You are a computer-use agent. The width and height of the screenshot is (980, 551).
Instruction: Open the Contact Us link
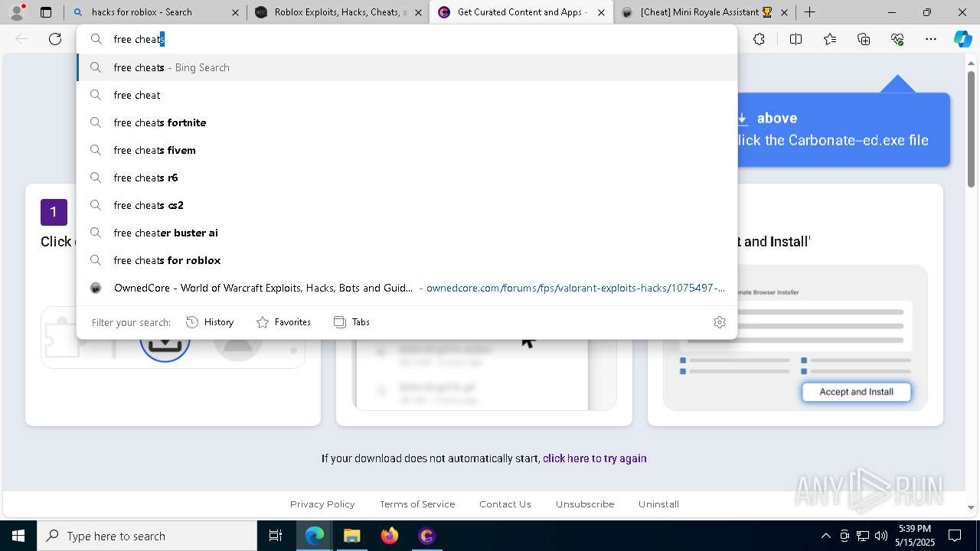pyautogui.click(x=505, y=504)
